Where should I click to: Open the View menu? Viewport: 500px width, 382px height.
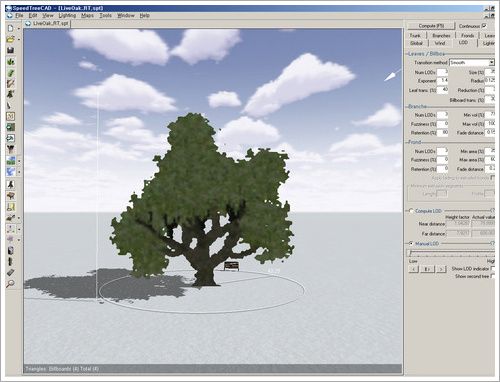[48, 15]
